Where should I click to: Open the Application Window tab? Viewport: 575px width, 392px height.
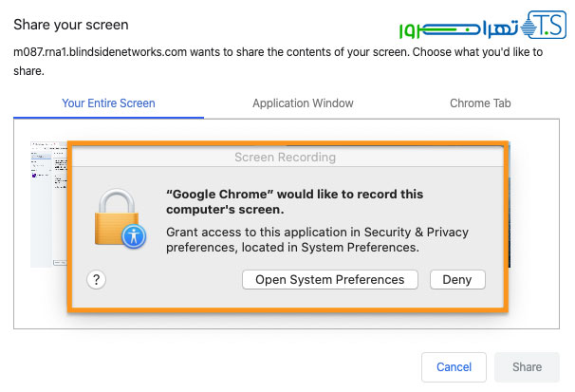pos(303,103)
